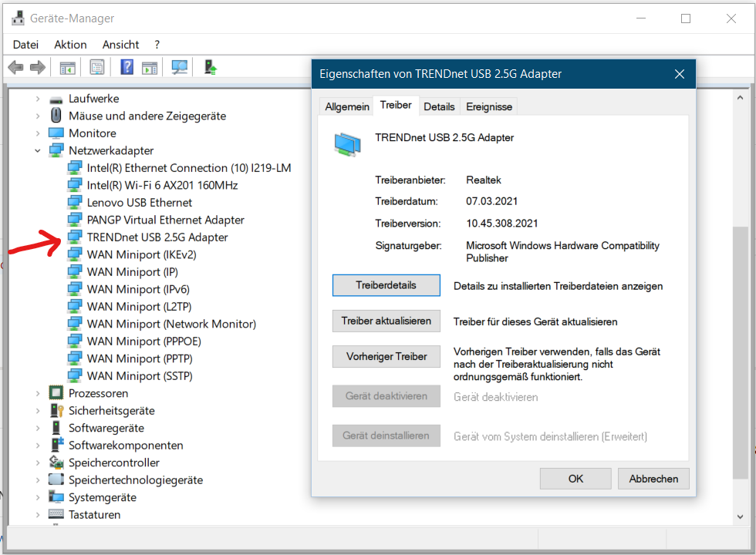
Task: Click the mouse icon beside Mäuse und andere Zeigegeräte
Action: click(56, 116)
